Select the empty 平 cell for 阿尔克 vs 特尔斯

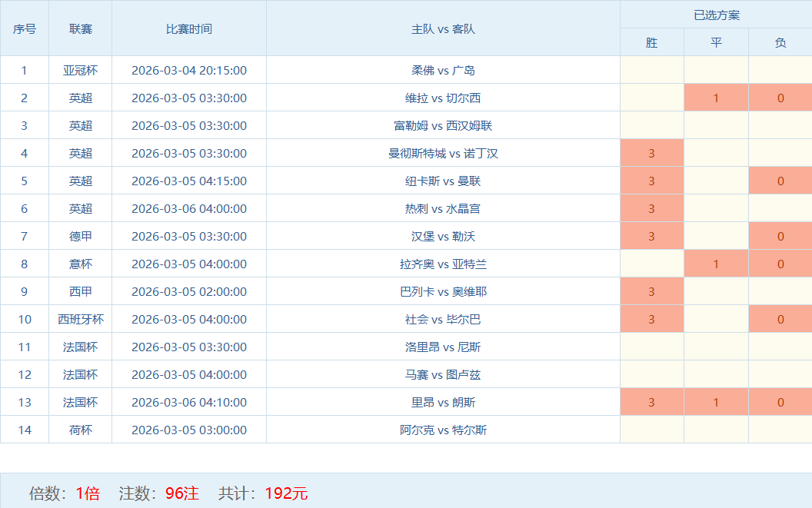(x=716, y=430)
